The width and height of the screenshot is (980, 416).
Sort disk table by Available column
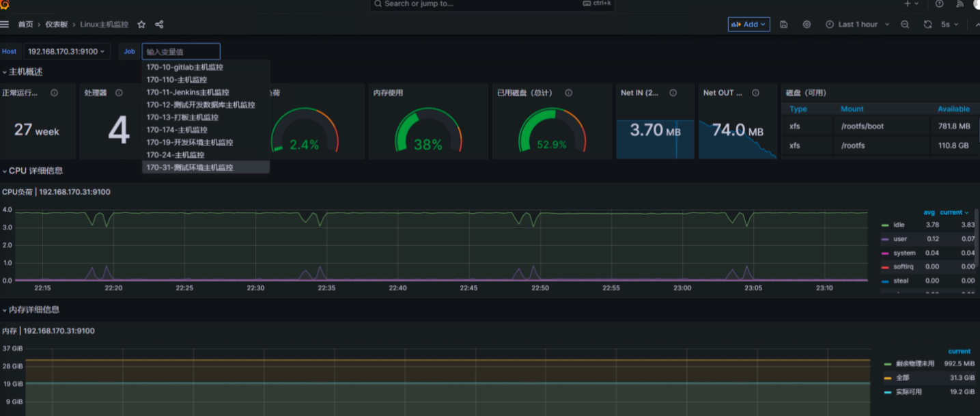tap(953, 109)
